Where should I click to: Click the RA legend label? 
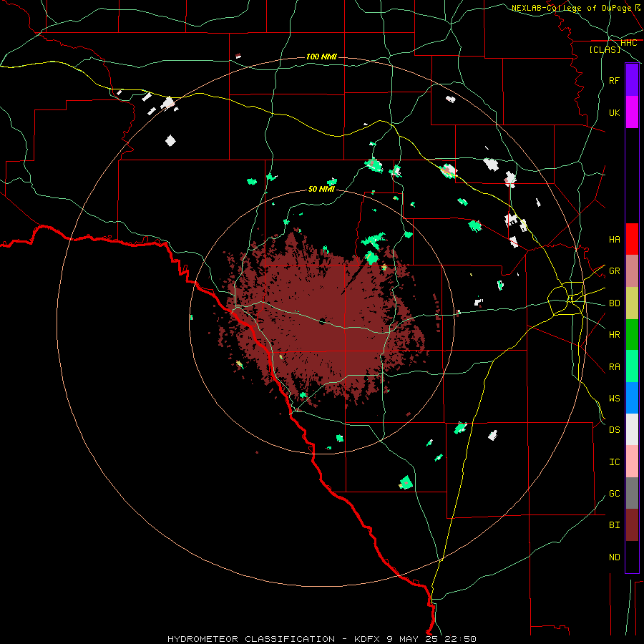click(614, 366)
